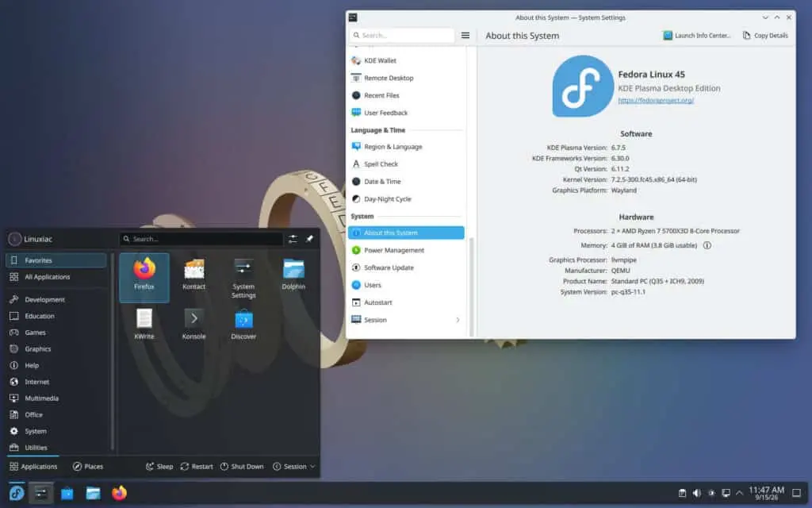The image size is (812, 508).
Task: Open the fedoraproject.org link
Action: (656, 100)
